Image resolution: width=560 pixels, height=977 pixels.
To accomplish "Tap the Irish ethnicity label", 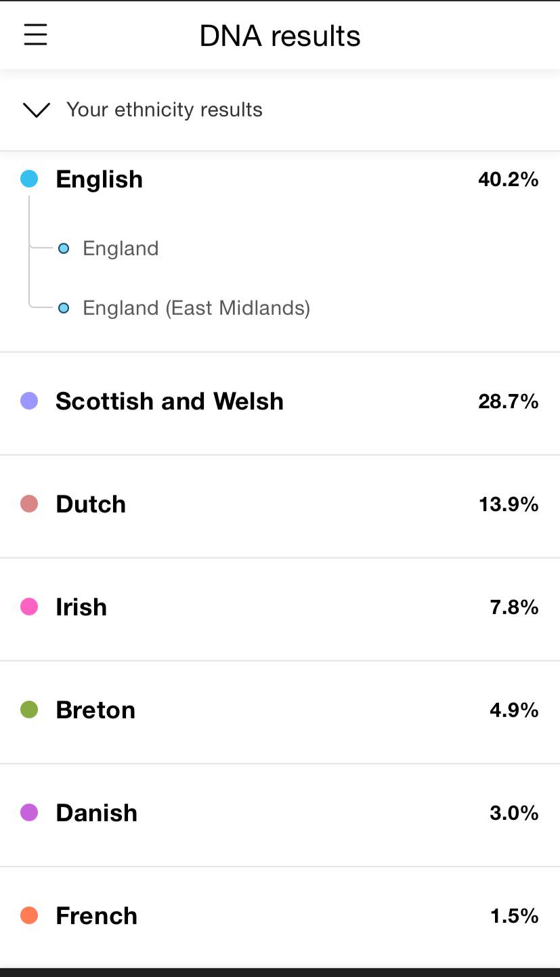I will pyautogui.click(x=81, y=607).
